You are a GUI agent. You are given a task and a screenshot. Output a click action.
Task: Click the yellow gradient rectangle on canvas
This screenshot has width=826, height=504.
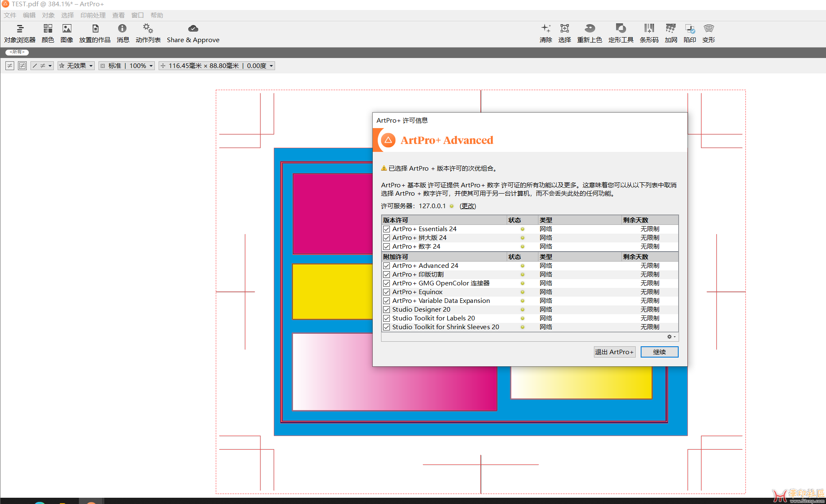(581, 382)
